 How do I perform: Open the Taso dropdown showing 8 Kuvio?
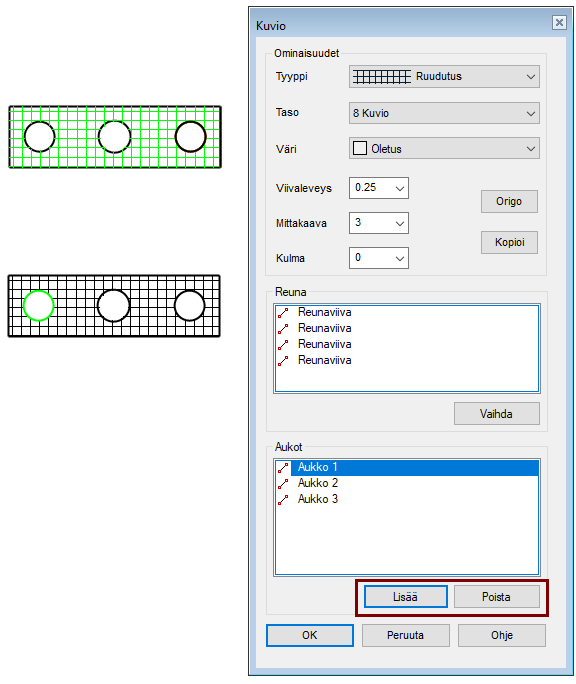tap(444, 113)
